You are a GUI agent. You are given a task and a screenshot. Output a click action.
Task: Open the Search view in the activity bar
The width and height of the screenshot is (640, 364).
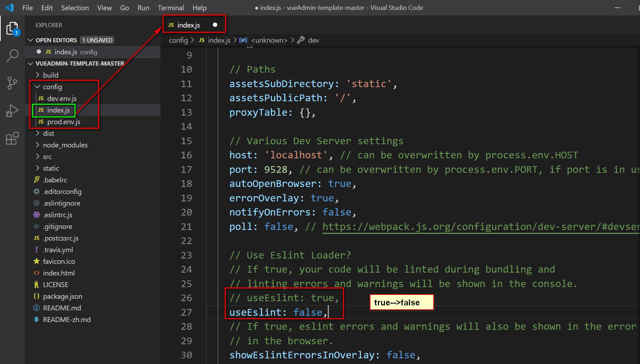12,56
